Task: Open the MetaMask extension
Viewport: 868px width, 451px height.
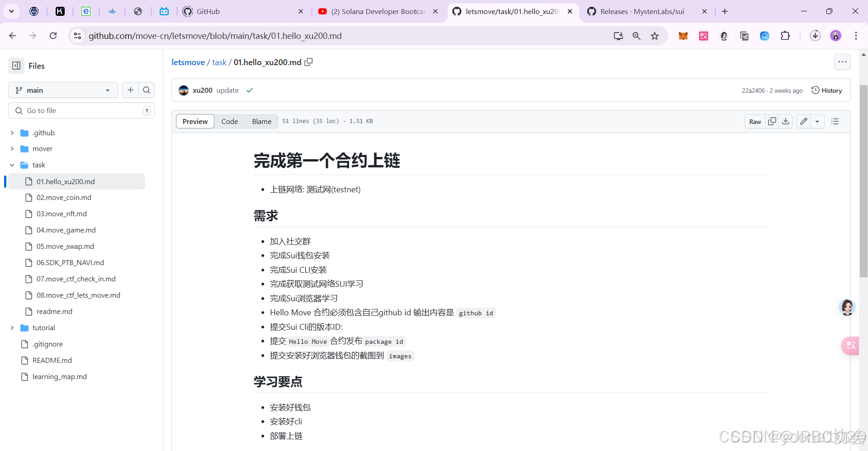Action: click(683, 36)
